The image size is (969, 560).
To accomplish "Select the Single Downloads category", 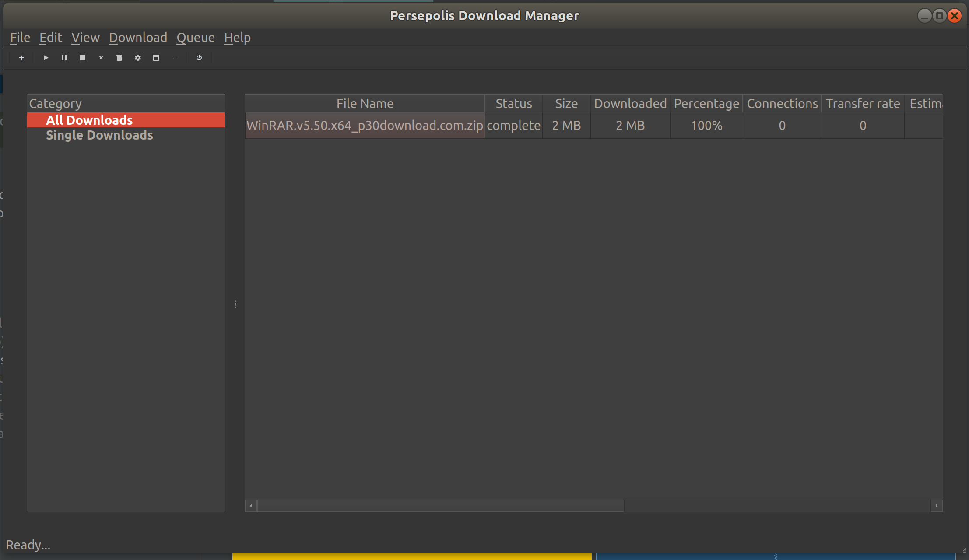I will pyautogui.click(x=126, y=135).
